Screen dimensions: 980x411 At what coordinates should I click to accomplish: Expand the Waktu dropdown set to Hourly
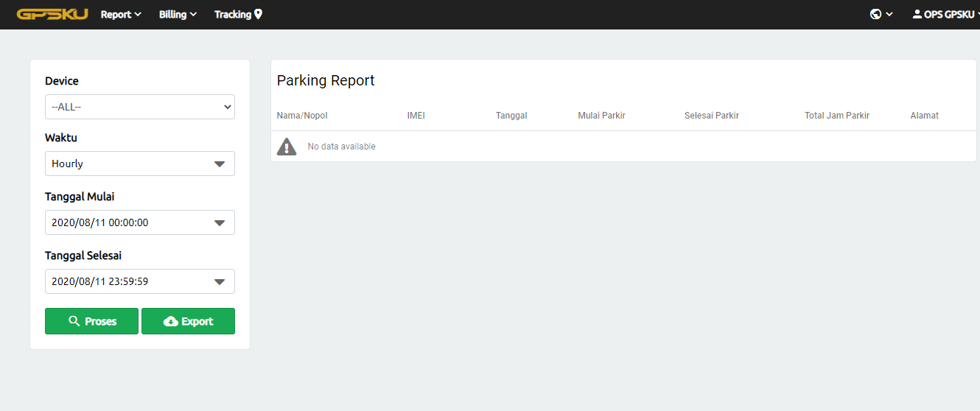tap(140, 164)
